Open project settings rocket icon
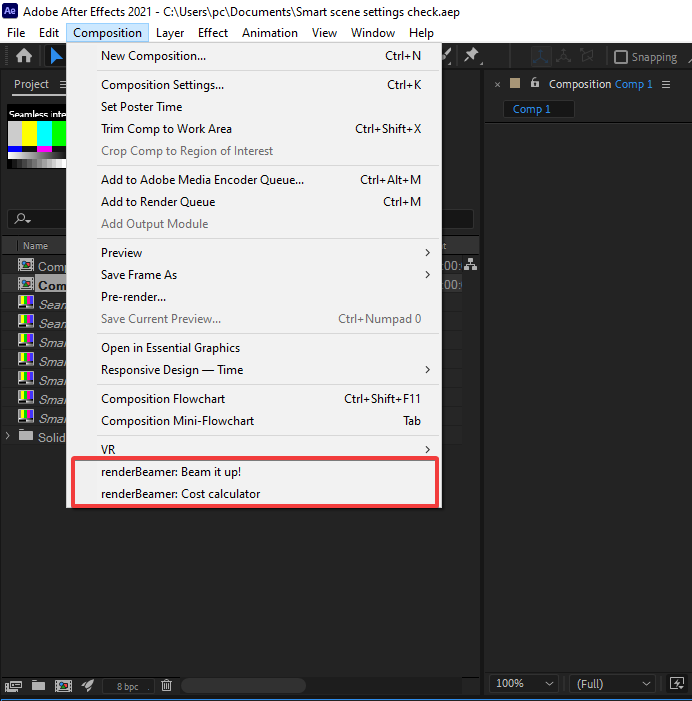Screen dimensions: 692x701 (88, 685)
